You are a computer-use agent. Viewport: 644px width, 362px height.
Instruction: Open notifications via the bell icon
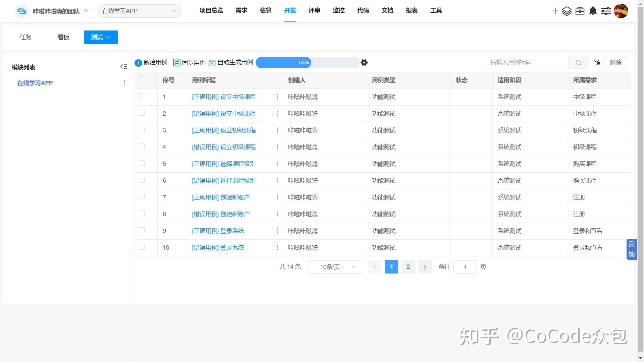pos(592,11)
